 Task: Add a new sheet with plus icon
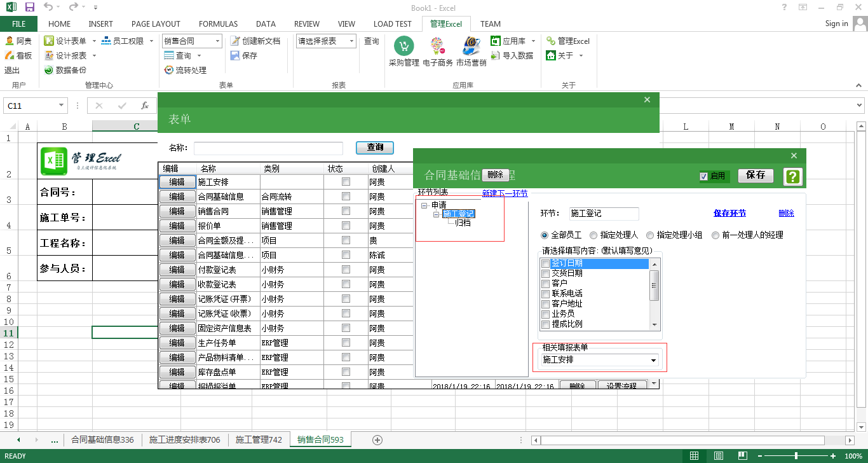[x=377, y=439]
